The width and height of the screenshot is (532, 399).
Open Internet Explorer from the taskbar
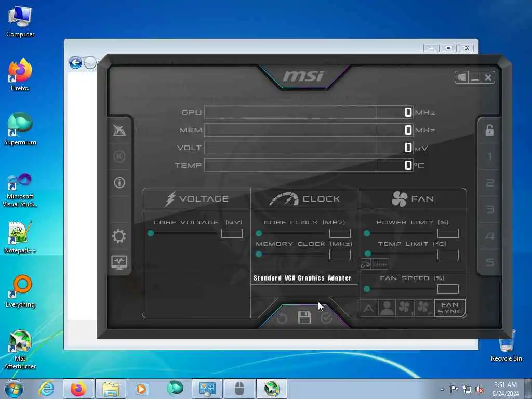[46, 389]
